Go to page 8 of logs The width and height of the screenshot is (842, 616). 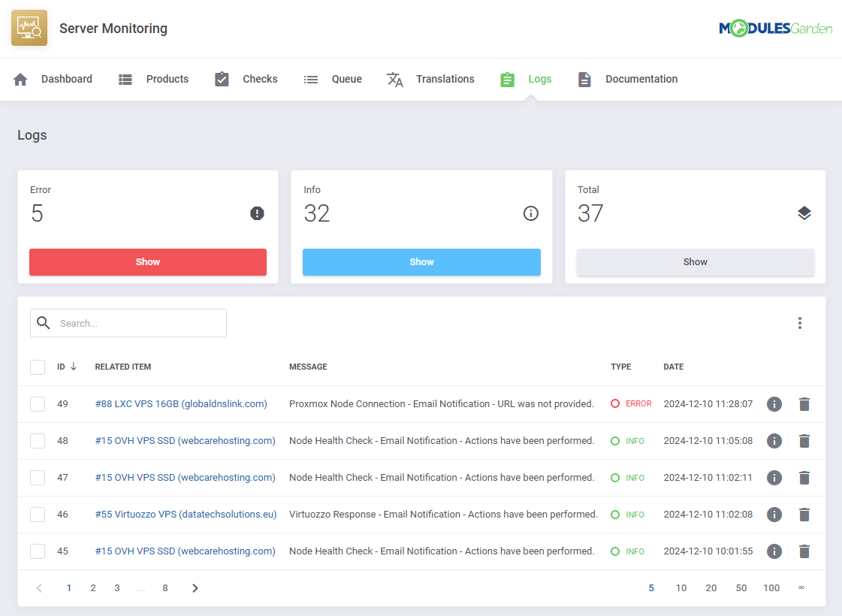tap(164, 588)
